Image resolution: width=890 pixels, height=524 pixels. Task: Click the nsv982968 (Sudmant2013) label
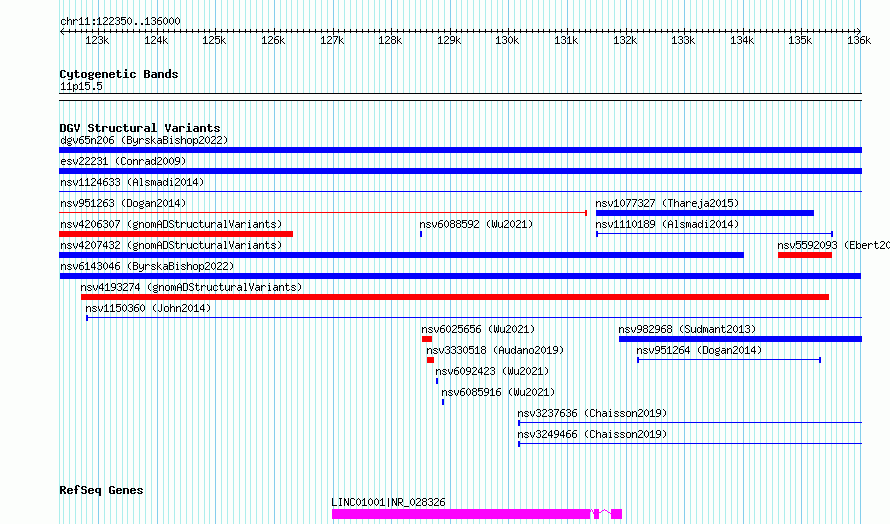[x=687, y=329]
